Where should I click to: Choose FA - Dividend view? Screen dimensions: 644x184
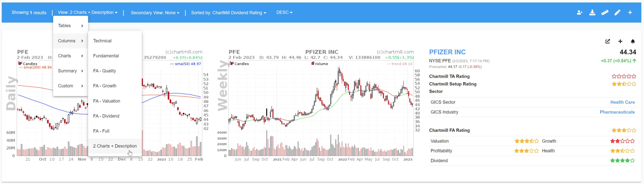(x=115, y=116)
